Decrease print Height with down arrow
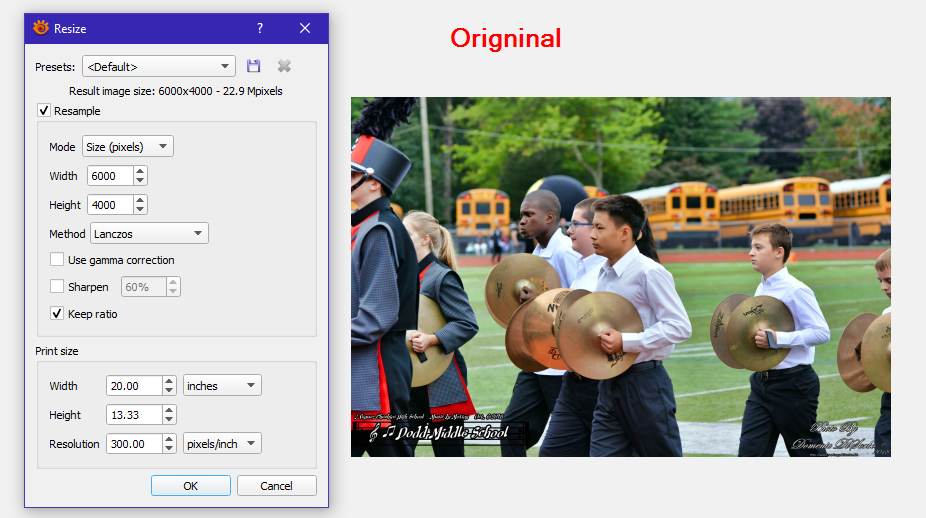926x518 pixels. click(169, 419)
